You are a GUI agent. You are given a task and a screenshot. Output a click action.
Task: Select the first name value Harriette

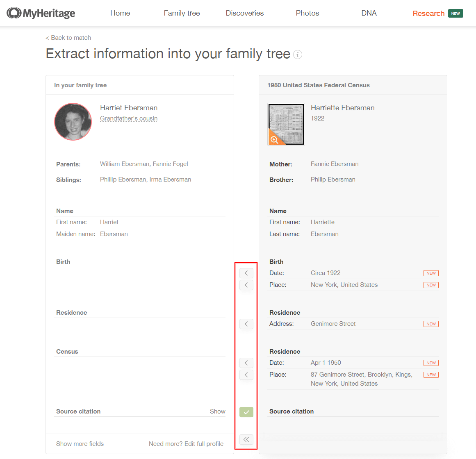[322, 222]
